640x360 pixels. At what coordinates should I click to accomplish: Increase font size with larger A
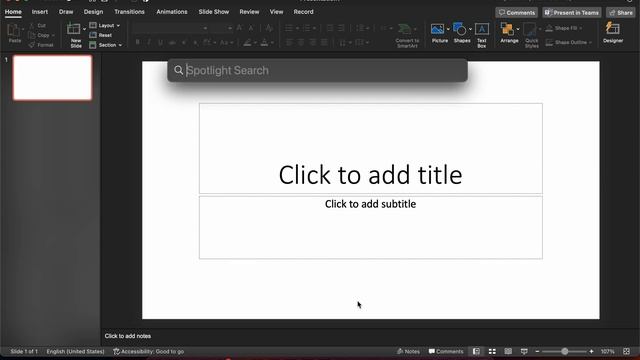[x=239, y=28]
